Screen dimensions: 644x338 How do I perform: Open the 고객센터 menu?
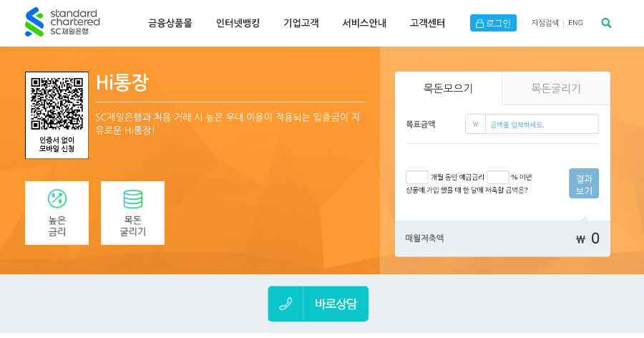coord(427,23)
